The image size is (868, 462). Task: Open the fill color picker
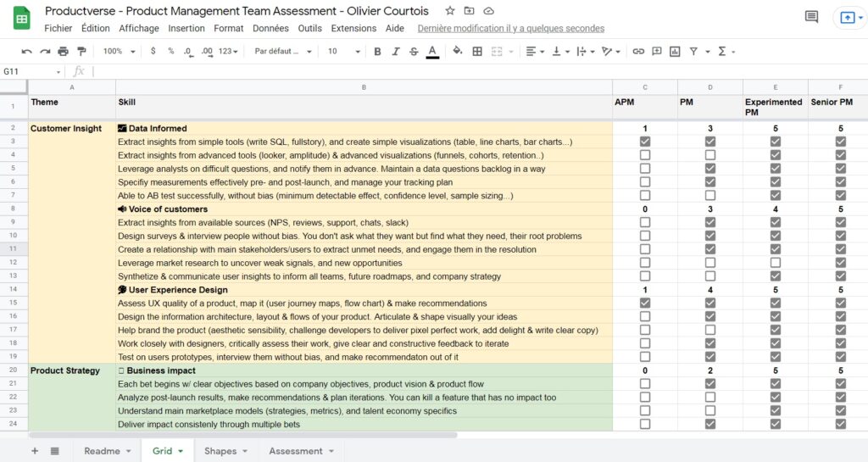pyautogui.click(x=457, y=51)
